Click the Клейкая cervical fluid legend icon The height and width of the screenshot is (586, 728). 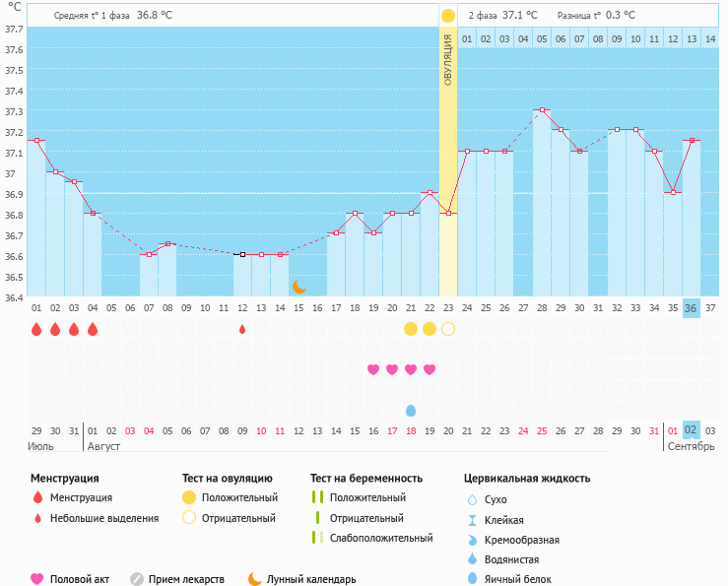pos(472,520)
